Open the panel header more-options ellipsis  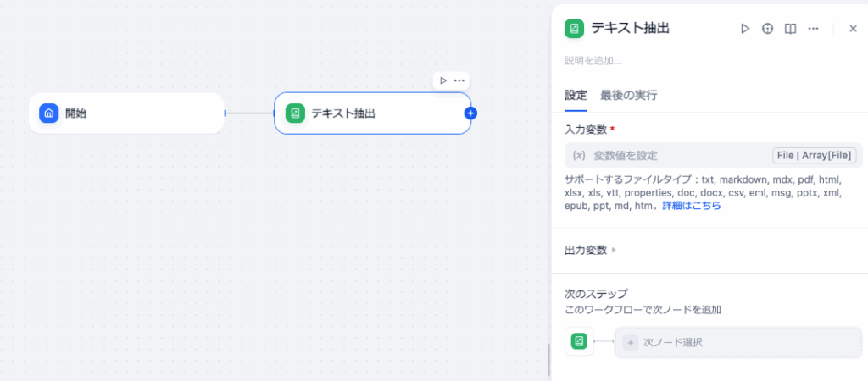(x=813, y=29)
